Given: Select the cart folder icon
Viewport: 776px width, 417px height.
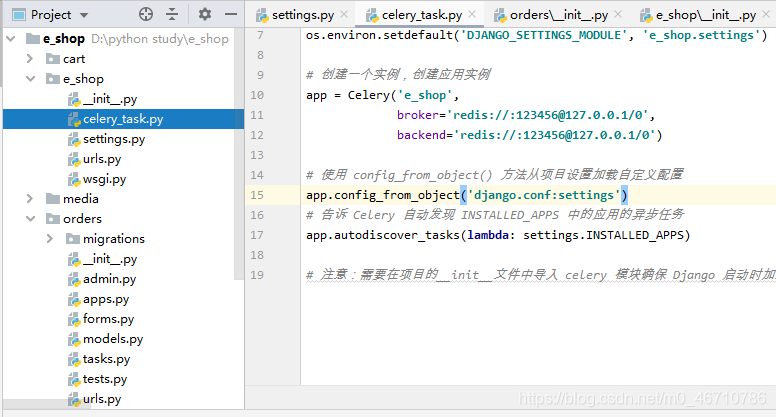Looking at the screenshot, I should (52, 59).
